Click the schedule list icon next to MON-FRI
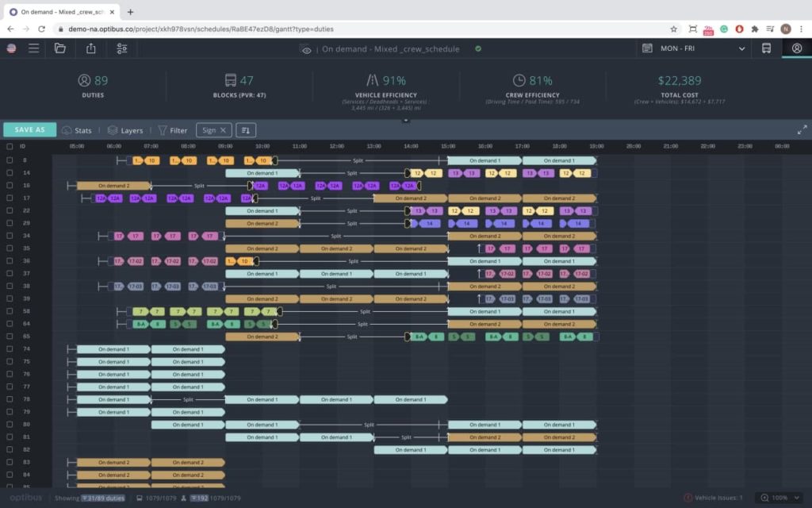The width and height of the screenshot is (812, 508). [x=648, y=48]
